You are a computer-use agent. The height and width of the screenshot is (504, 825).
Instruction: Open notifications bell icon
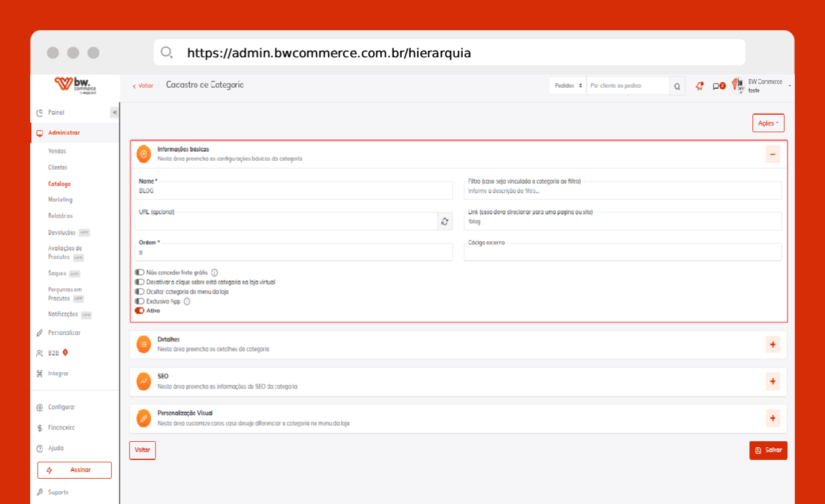(x=700, y=86)
